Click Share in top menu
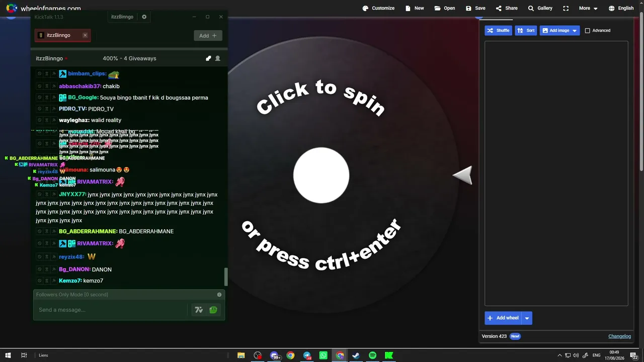644x362 pixels. 506,8
